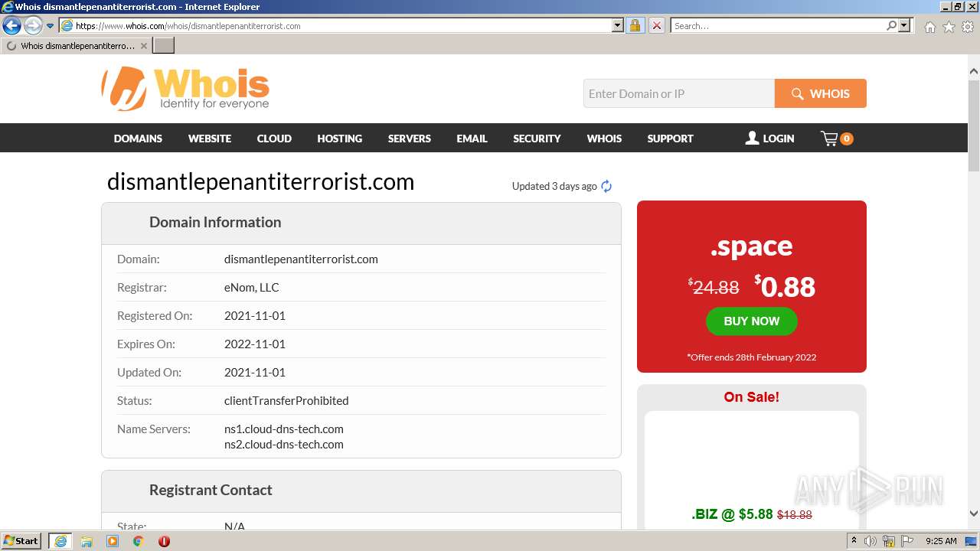Image resolution: width=980 pixels, height=551 pixels.
Task: Go forward with the browser Forward arrow
Action: click(x=33, y=26)
